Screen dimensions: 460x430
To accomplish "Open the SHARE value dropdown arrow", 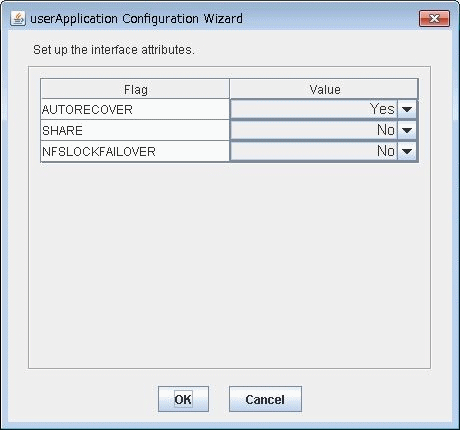I will tap(407, 130).
